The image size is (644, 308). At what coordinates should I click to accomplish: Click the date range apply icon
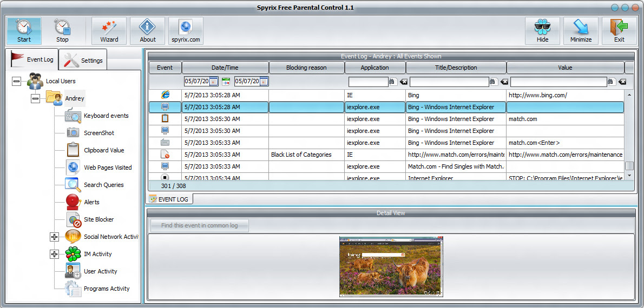click(226, 82)
